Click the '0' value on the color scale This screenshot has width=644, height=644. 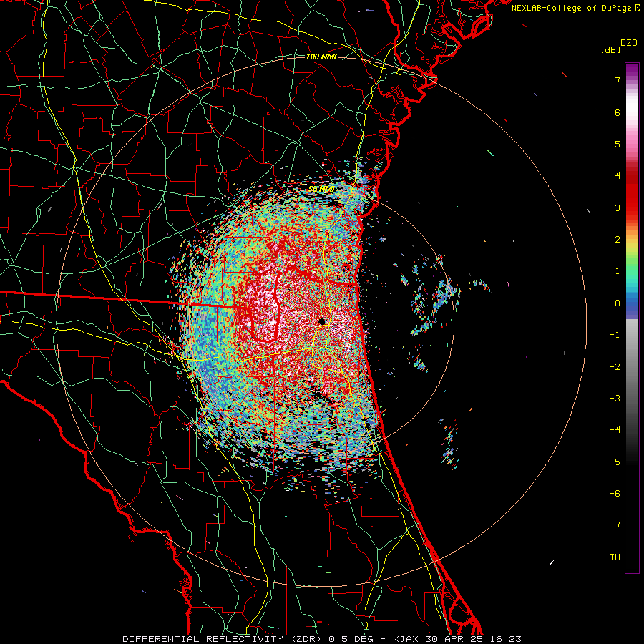click(618, 303)
